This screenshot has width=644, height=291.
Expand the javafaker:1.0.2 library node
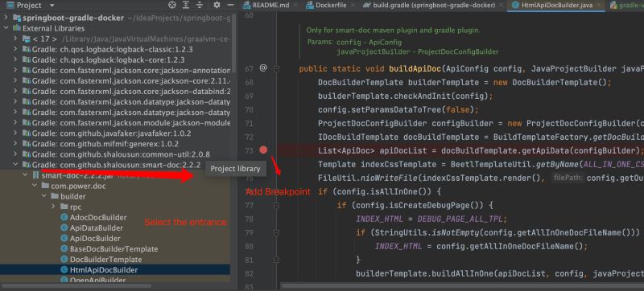tap(15, 133)
